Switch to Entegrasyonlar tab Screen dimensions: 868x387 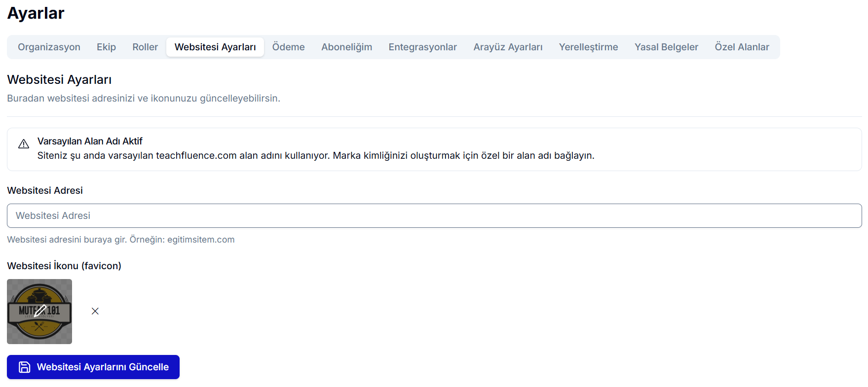422,47
